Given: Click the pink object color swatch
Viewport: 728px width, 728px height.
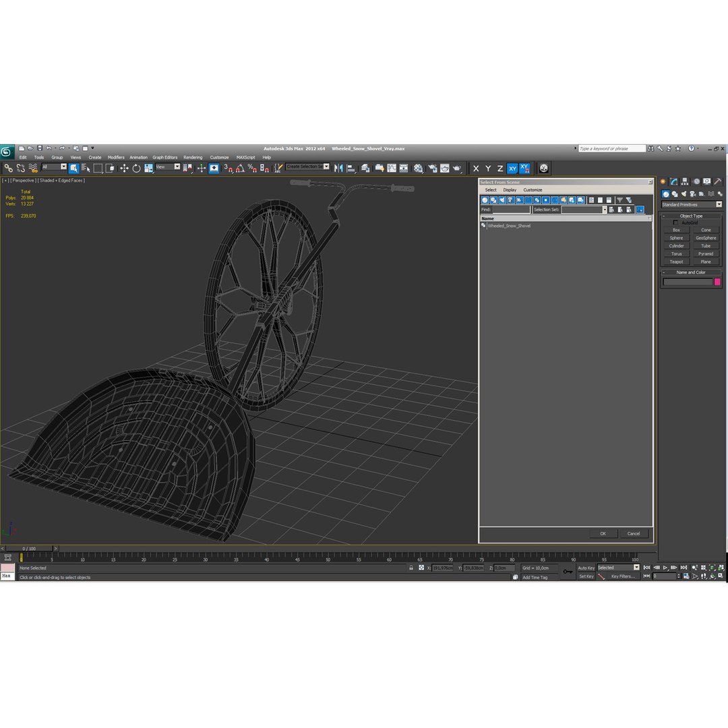Looking at the screenshot, I should pos(717,282).
